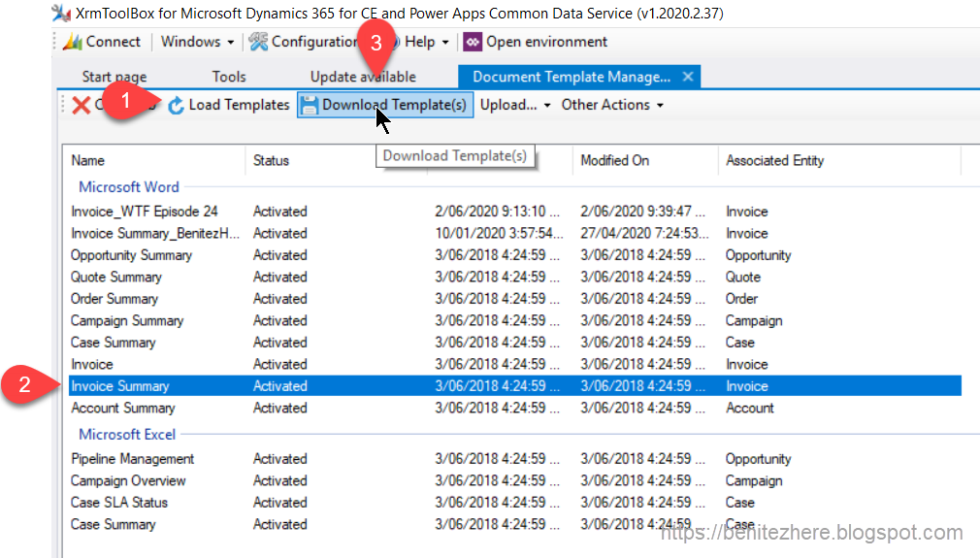Select Case Summary under Microsoft Excel

click(x=114, y=524)
